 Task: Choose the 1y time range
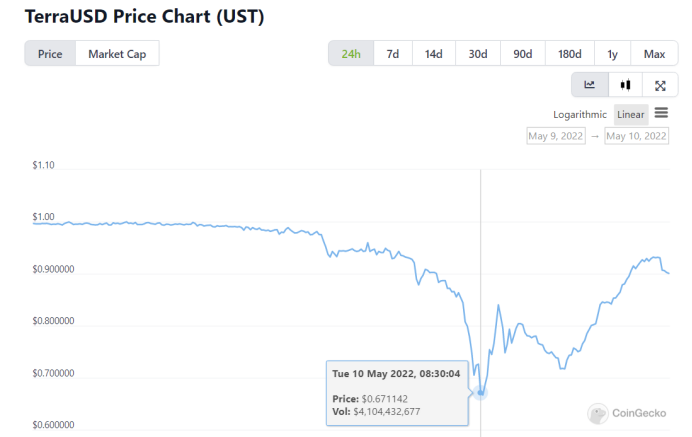click(x=612, y=54)
